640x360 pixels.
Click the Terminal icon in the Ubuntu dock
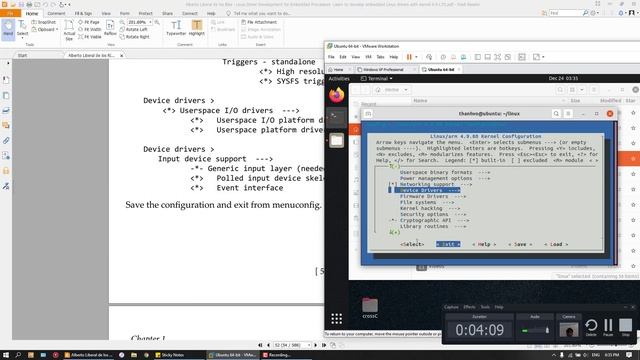337,118
